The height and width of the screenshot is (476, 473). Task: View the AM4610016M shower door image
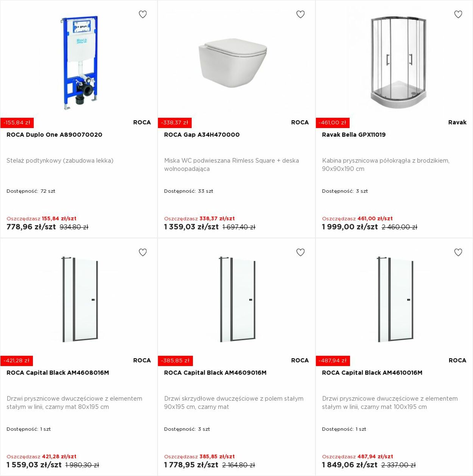(x=395, y=299)
